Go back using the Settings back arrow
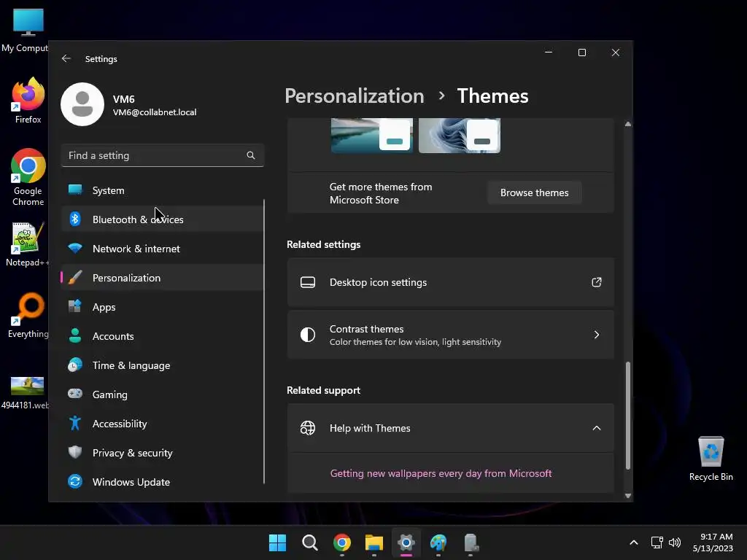This screenshot has height=560, width=747. coord(66,58)
